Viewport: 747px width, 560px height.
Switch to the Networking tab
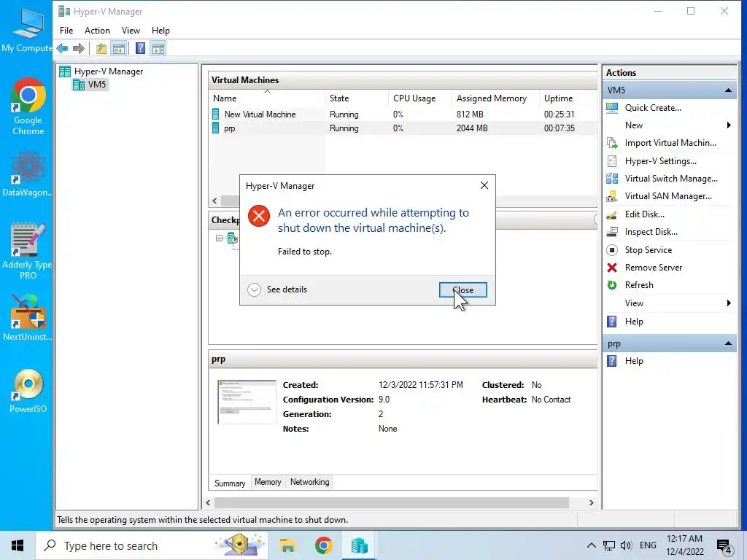pos(309,482)
